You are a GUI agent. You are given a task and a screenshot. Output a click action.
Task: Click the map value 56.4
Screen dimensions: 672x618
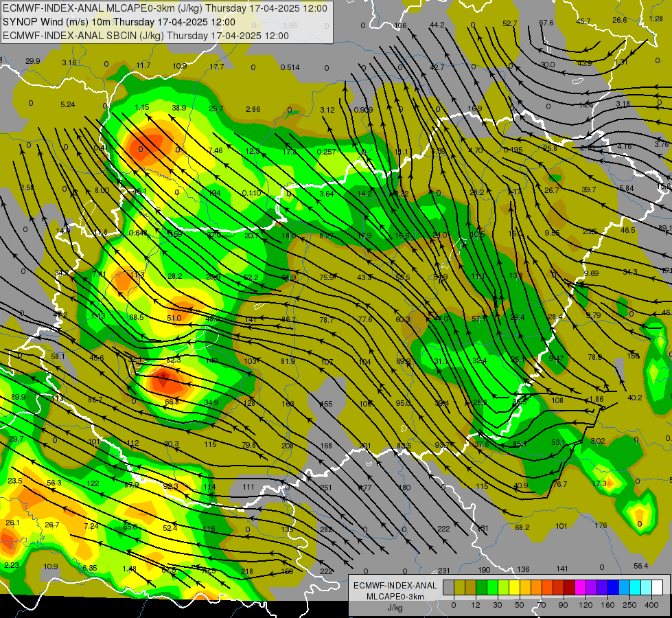[641, 566]
